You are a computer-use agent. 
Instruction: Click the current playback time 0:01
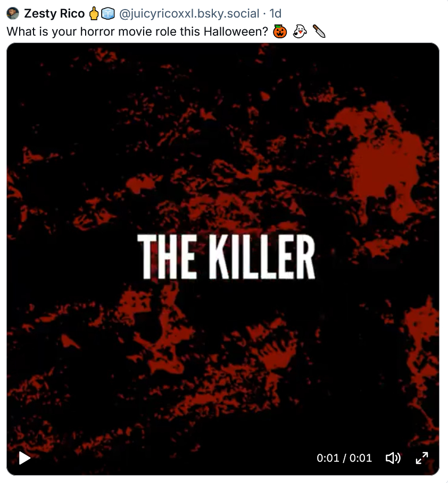tap(328, 458)
